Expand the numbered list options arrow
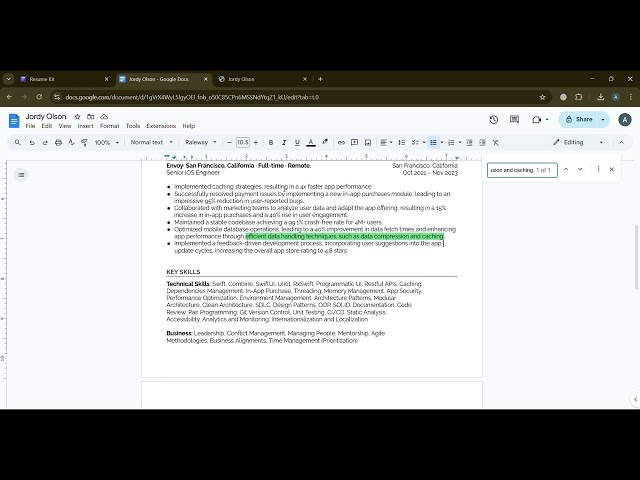This screenshot has height=480, width=640. click(x=460, y=142)
